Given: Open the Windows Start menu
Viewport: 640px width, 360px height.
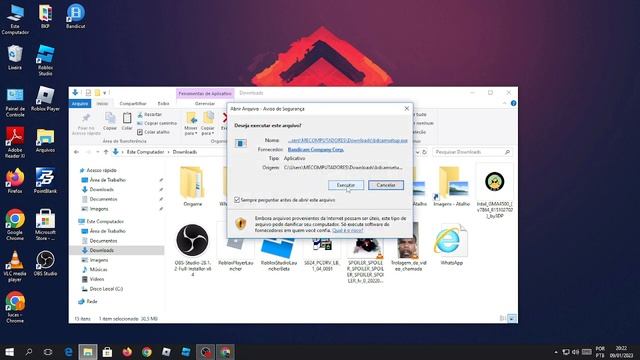Looking at the screenshot, I should (x=9, y=352).
